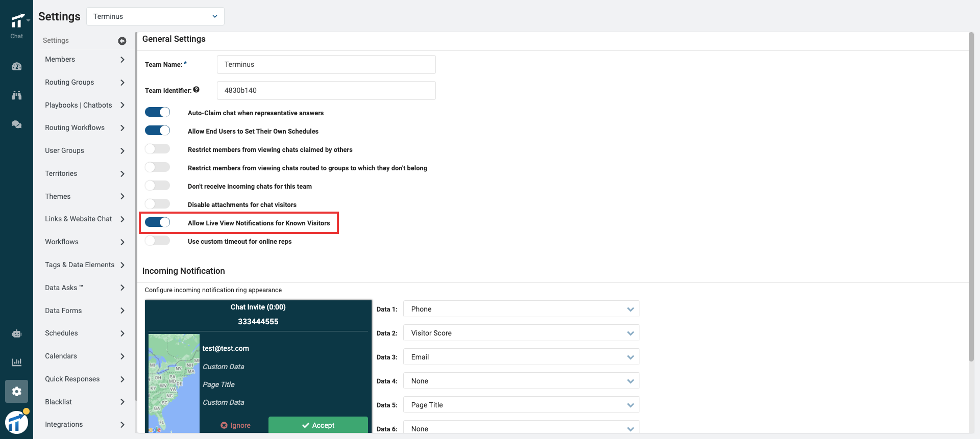Open the reports bar chart icon
This screenshot has width=980, height=439.
[x=17, y=362]
